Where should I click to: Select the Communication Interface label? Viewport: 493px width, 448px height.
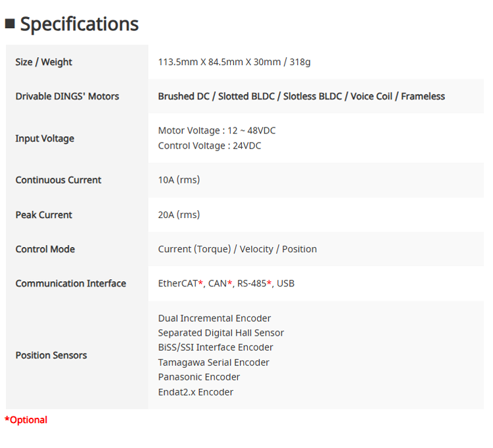(70, 284)
